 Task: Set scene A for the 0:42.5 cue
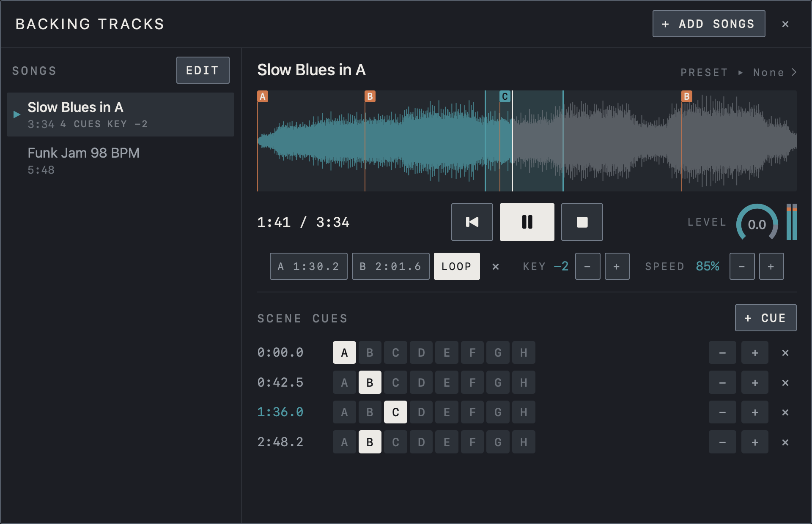pyautogui.click(x=344, y=382)
